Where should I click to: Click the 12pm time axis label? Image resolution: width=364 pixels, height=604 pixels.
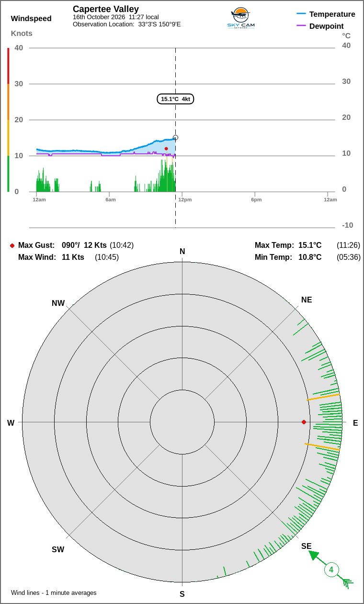point(185,199)
